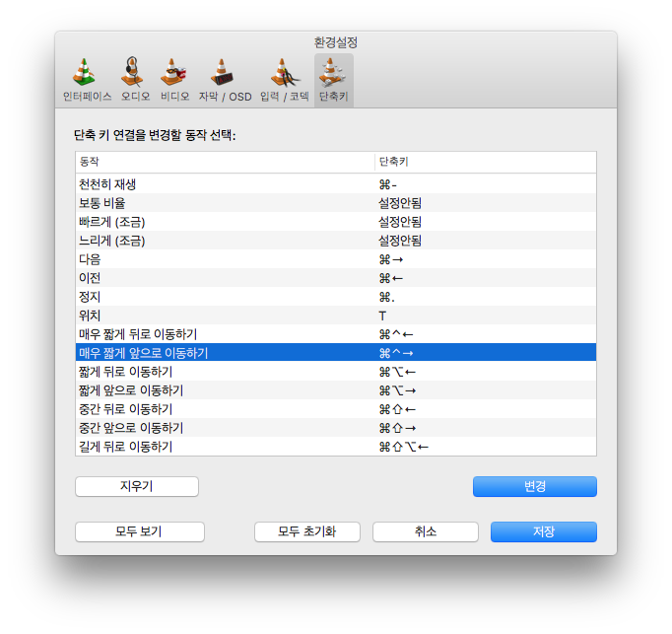Select the 느리게 (조금) row
The height and width of the screenshot is (634, 672).
coord(336,241)
